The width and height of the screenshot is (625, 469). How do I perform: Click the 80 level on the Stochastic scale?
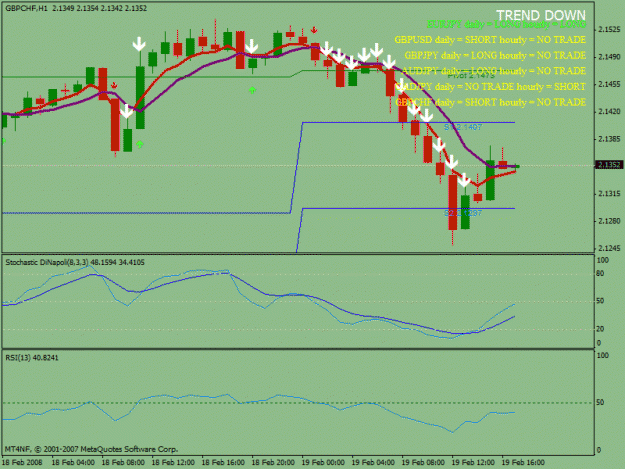point(600,274)
